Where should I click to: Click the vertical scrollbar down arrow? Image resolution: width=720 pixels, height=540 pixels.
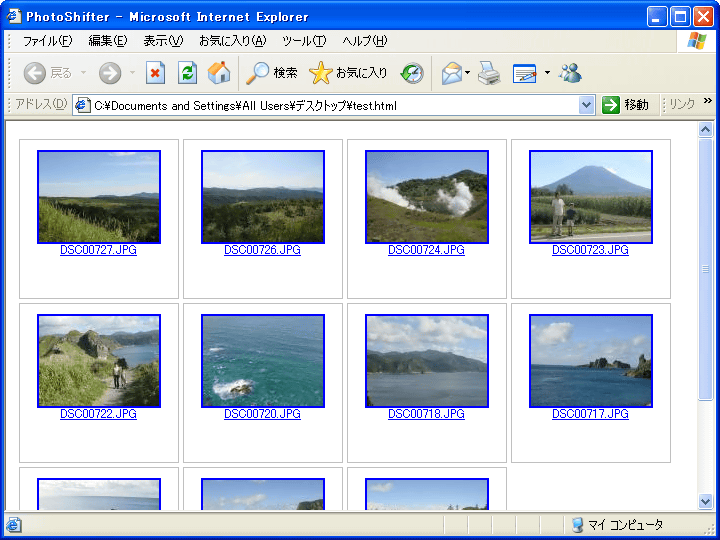[705, 501]
